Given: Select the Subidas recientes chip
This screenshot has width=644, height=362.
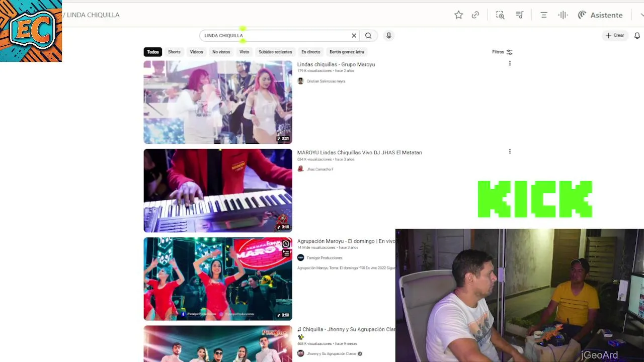Looking at the screenshot, I should tap(275, 52).
